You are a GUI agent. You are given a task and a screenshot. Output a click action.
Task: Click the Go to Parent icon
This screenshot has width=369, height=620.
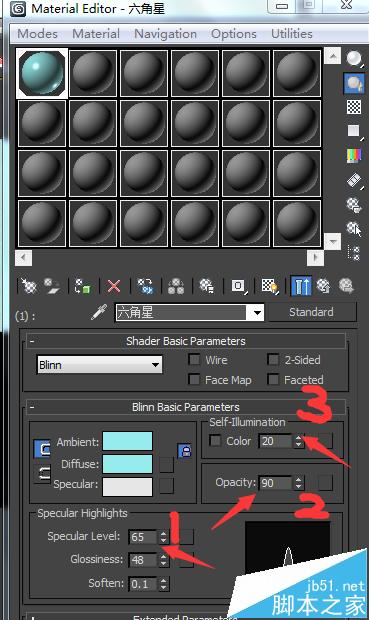[324, 285]
